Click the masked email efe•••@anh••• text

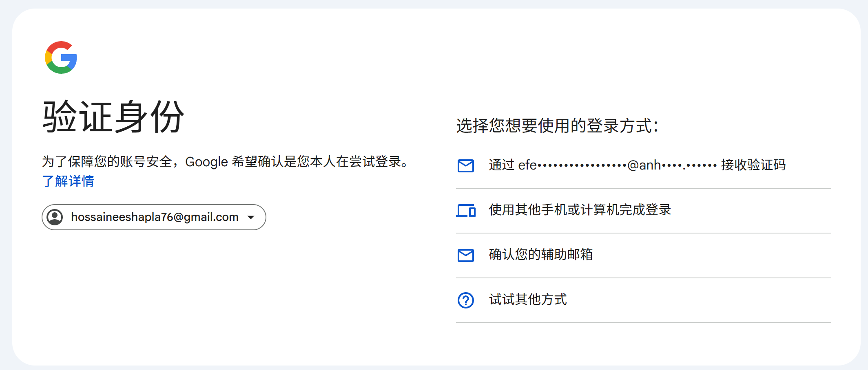coord(617,165)
